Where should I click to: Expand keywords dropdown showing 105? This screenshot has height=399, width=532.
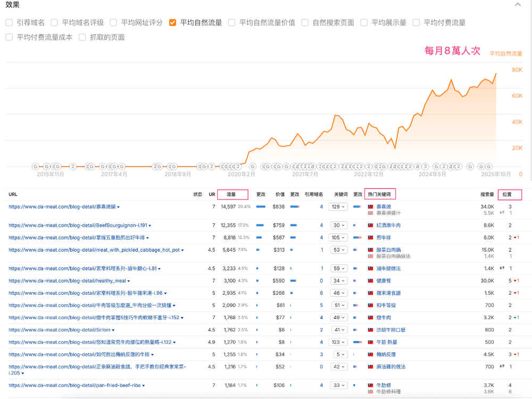338,238
